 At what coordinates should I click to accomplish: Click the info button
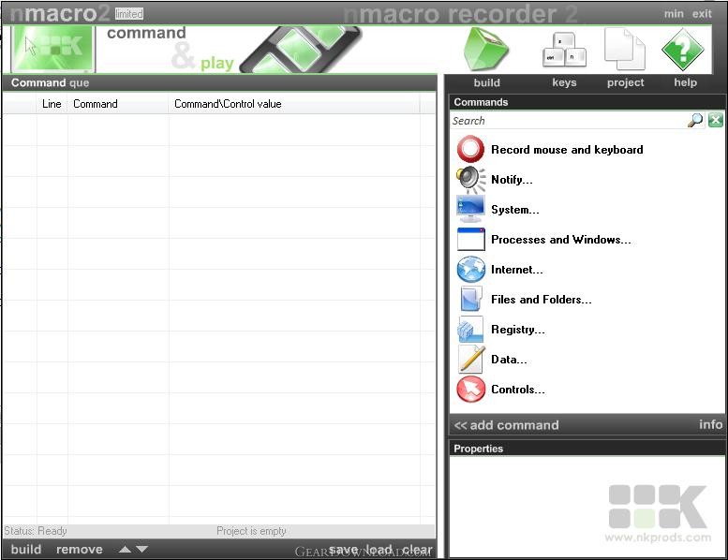(710, 424)
